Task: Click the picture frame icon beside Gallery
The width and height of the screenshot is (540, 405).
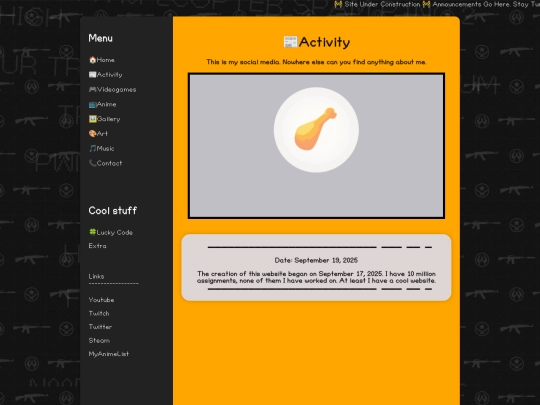Action: pyautogui.click(x=92, y=119)
